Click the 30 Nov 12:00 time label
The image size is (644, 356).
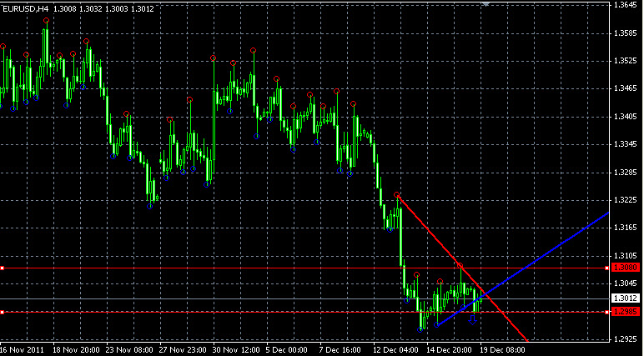click(x=237, y=350)
